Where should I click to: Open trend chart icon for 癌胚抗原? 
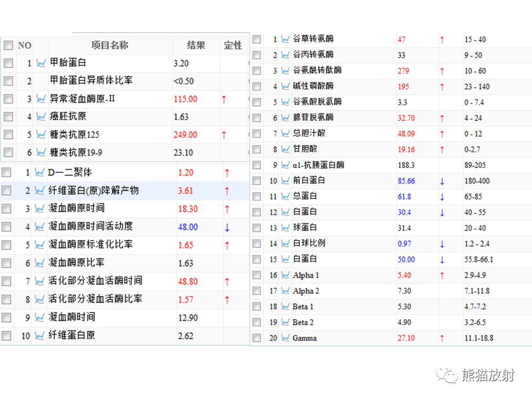(40, 117)
